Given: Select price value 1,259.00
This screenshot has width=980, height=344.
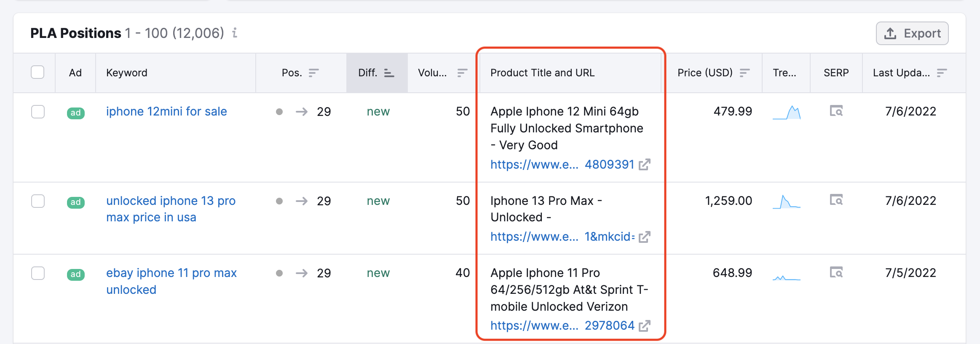Looking at the screenshot, I should [728, 201].
